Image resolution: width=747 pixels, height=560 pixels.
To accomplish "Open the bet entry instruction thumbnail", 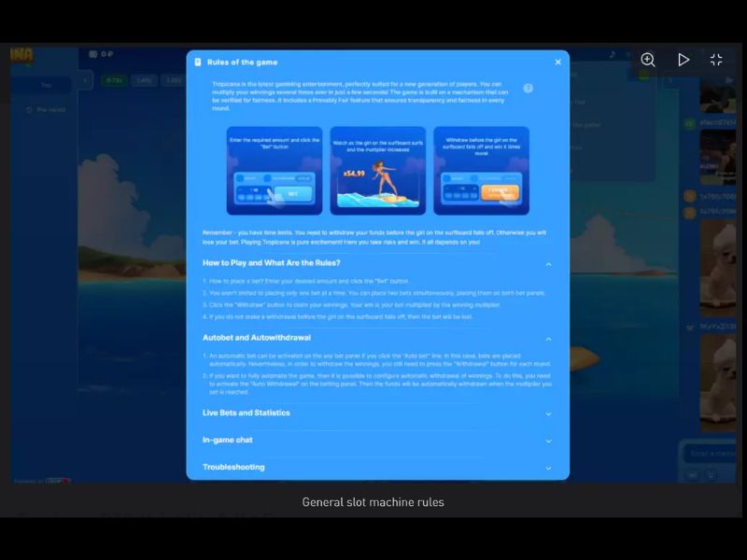I will tap(275, 171).
